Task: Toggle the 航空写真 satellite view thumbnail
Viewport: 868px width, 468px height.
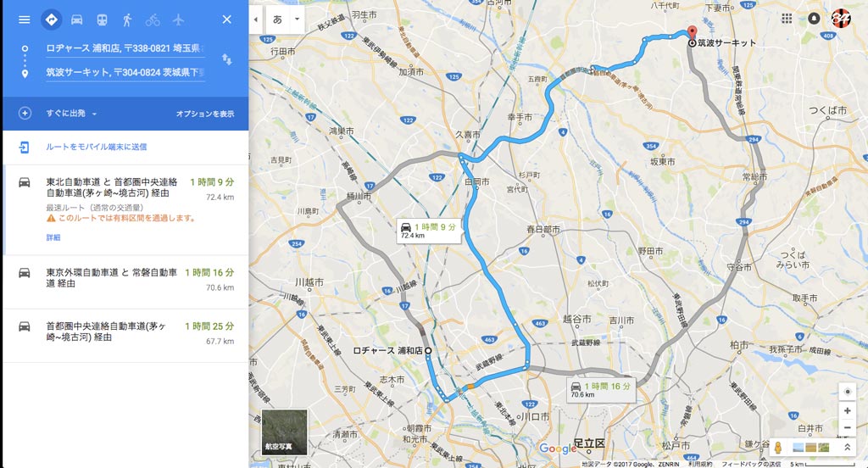Action: (285, 432)
